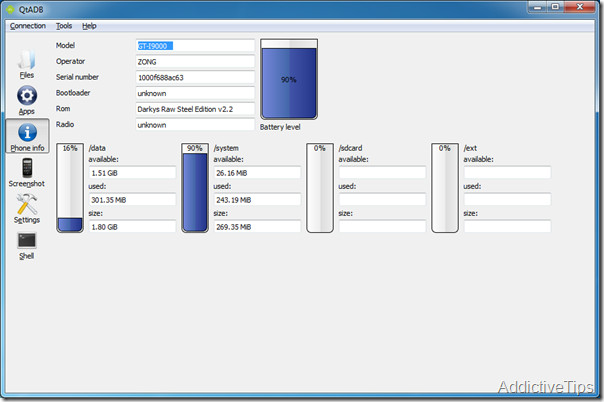Click the Operator field showing ZONG
The width and height of the screenshot is (604, 402).
tap(195, 62)
